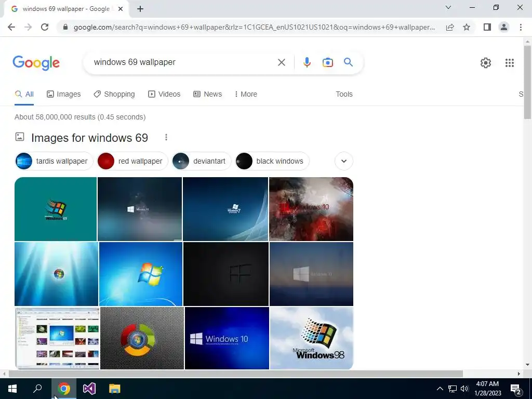Open a new tab
Viewport: 532px width, 399px height.
pyautogui.click(x=140, y=9)
